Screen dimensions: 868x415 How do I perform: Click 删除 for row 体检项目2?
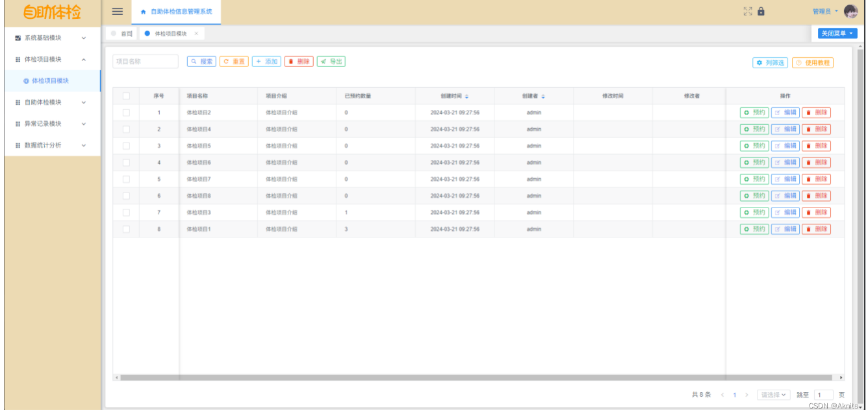click(817, 113)
